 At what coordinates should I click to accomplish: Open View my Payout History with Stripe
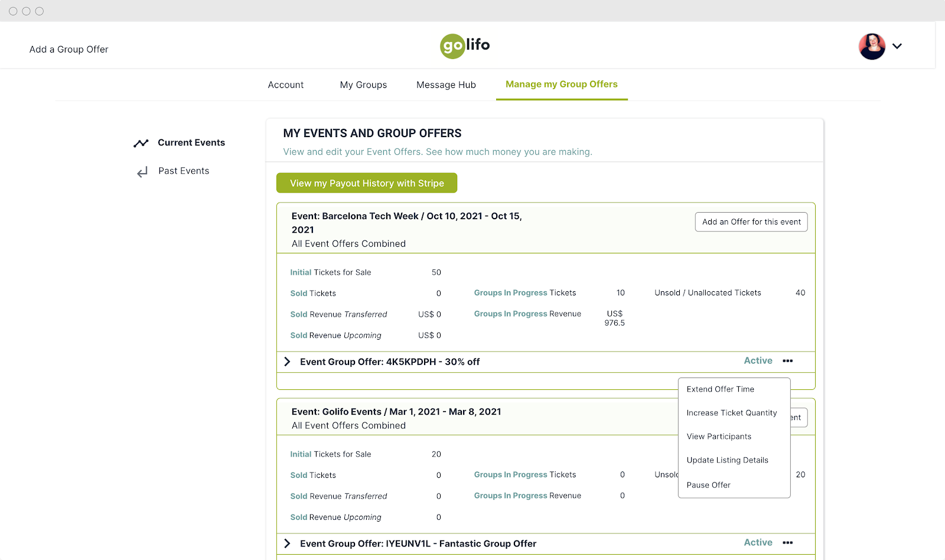[x=367, y=183]
